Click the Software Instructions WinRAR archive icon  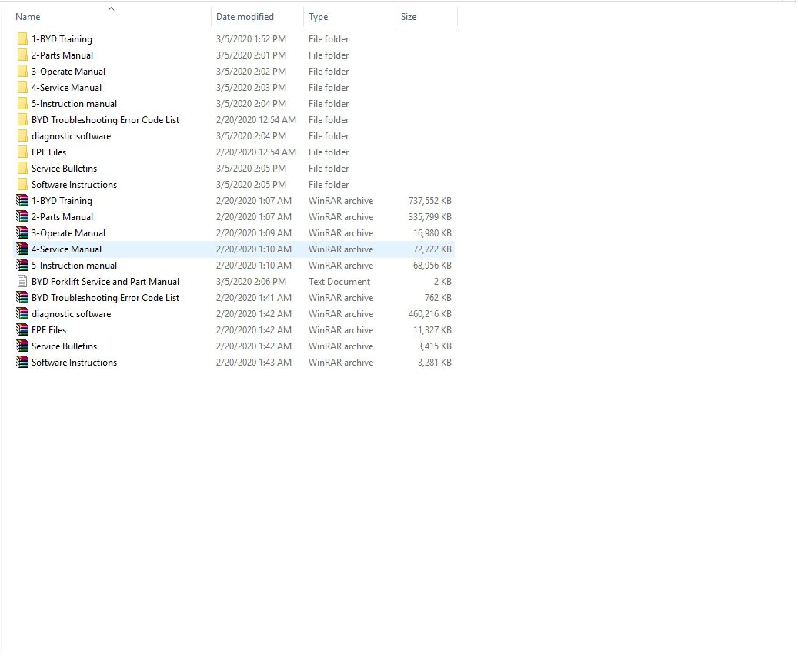pos(22,363)
